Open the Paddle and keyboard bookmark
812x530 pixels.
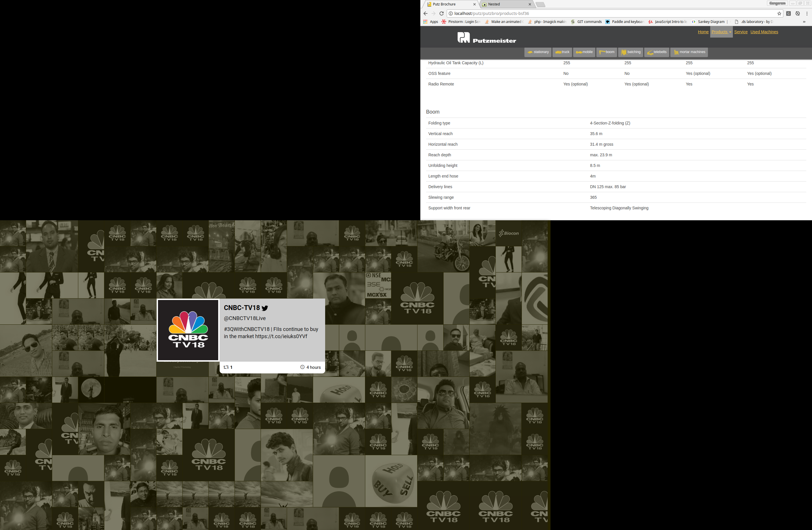[624, 22]
